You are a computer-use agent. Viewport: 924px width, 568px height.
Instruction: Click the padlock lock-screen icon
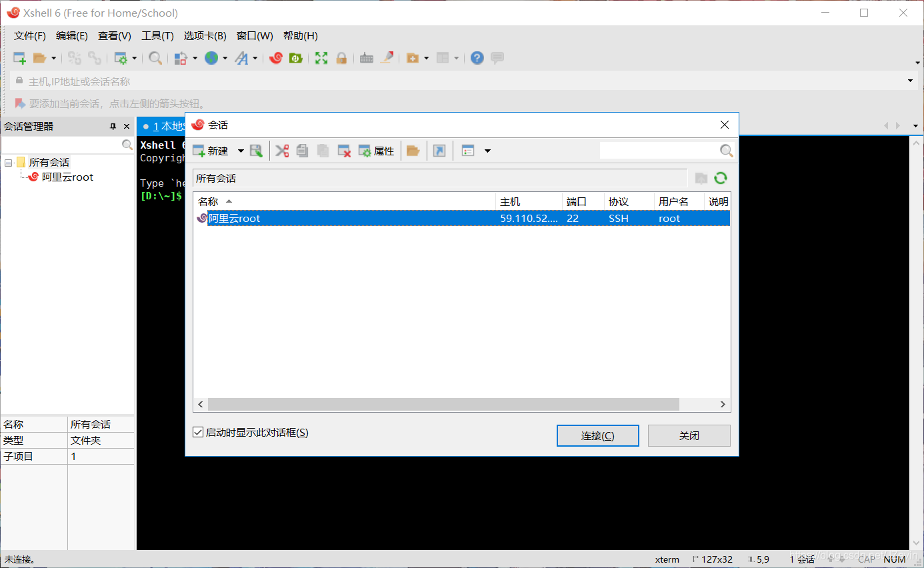(x=341, y=58)
